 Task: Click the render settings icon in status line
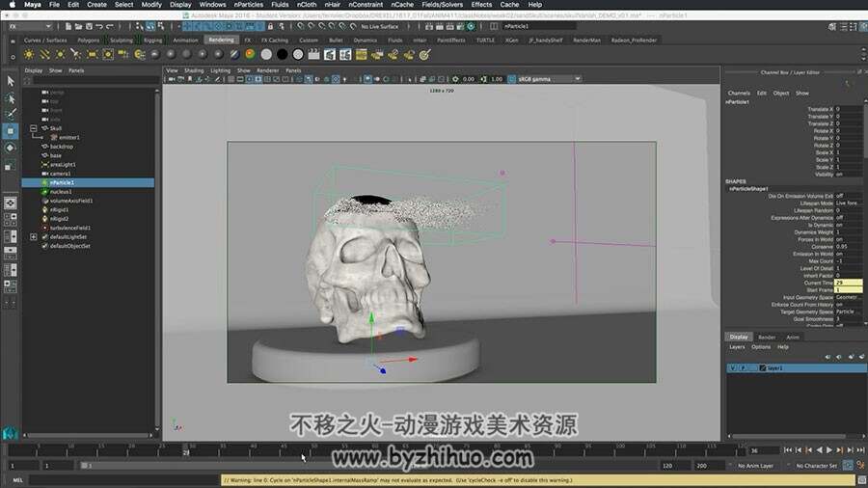pyautogui.click(x=471, y=26)
